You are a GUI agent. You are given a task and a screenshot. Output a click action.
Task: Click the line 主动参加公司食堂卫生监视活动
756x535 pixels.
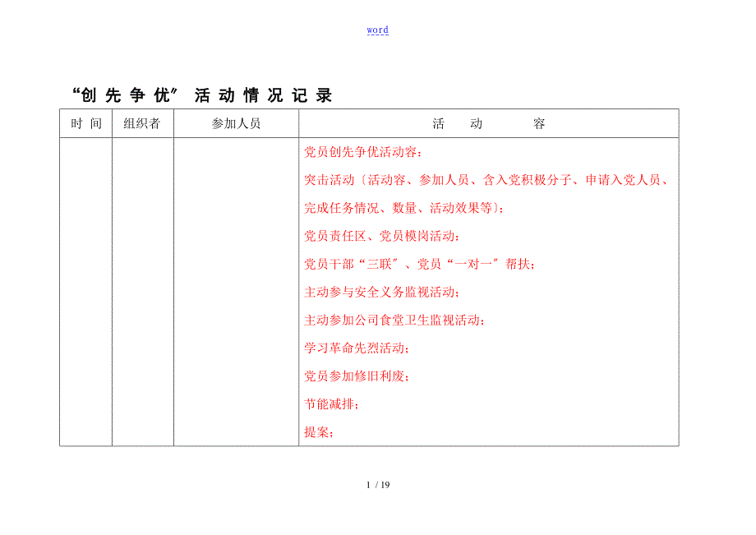(394, 321)
